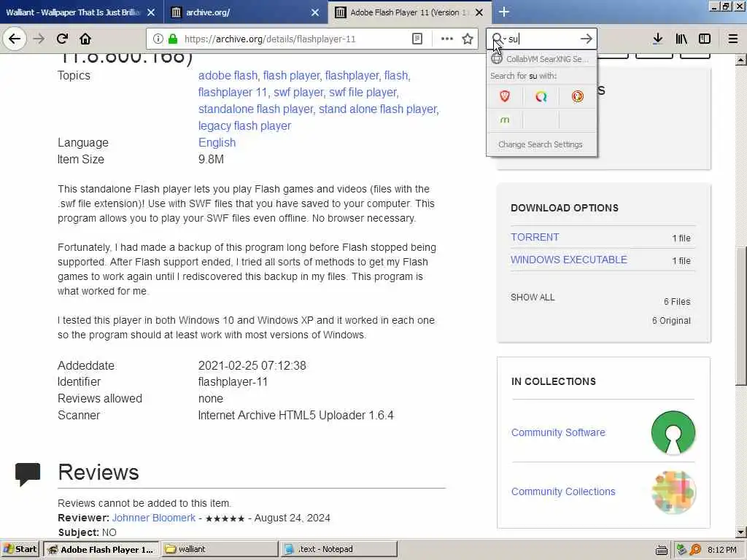Open the English language link

pyautogui.click(x=217, y=142)
